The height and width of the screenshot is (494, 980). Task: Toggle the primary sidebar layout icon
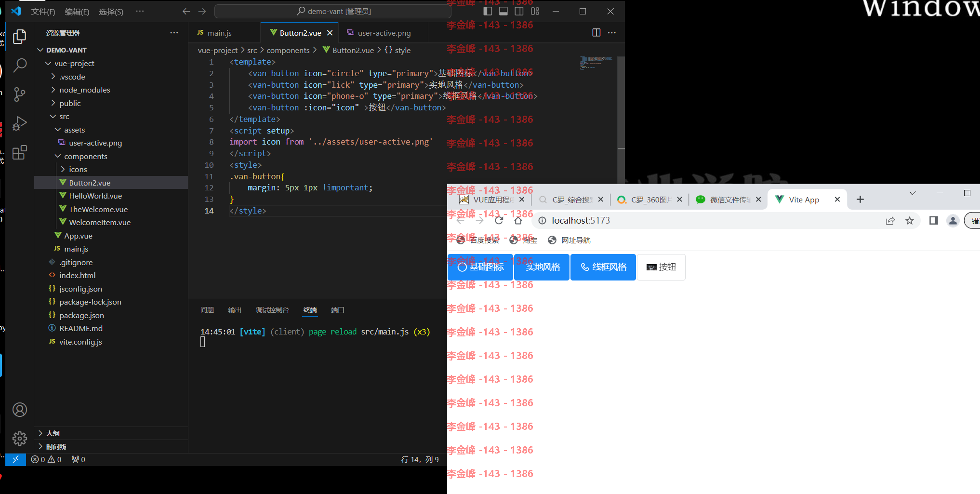point(488,11)
